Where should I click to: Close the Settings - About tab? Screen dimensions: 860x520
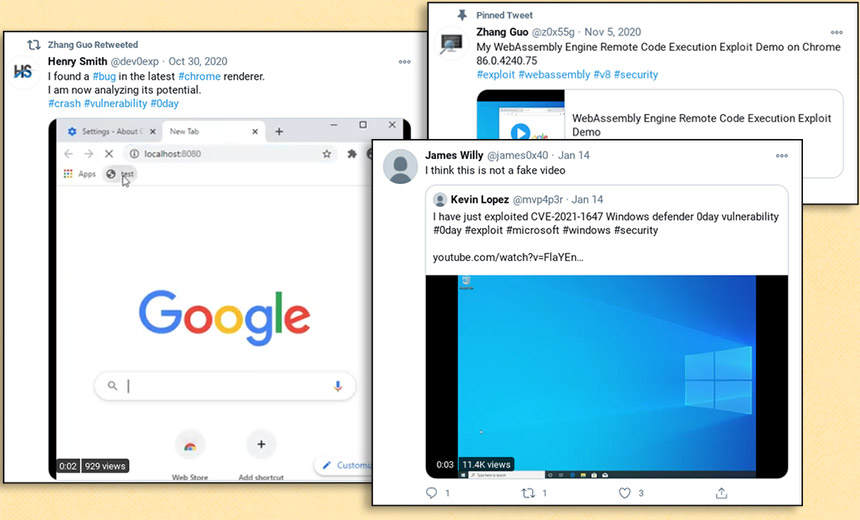(153, 132)
